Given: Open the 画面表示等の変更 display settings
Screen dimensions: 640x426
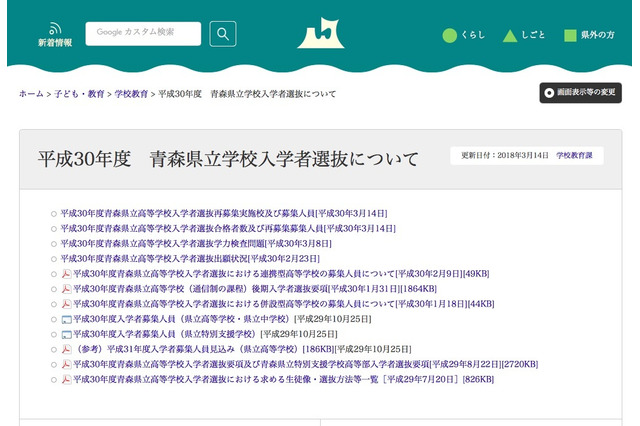Looking at the screenshot, I should (x=580, y=93).
